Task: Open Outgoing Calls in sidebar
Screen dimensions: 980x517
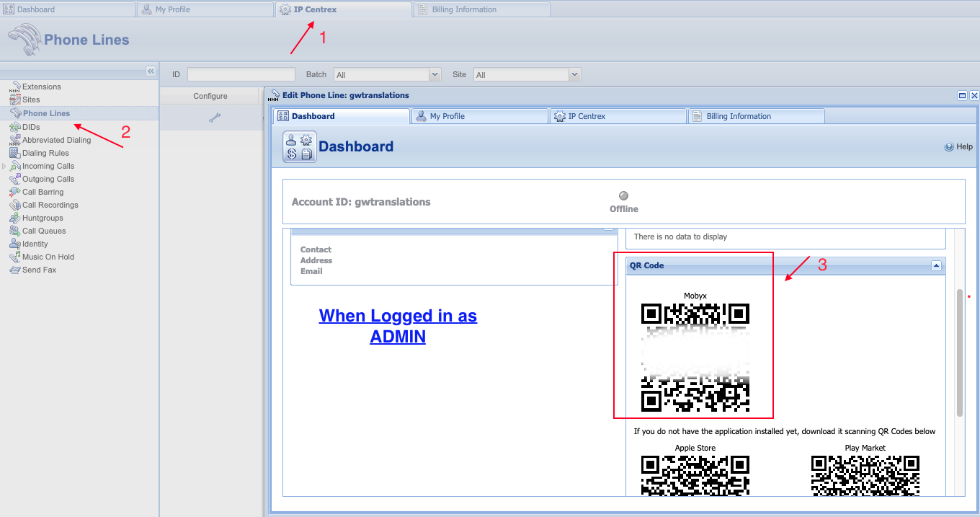Action: (48, 179)
